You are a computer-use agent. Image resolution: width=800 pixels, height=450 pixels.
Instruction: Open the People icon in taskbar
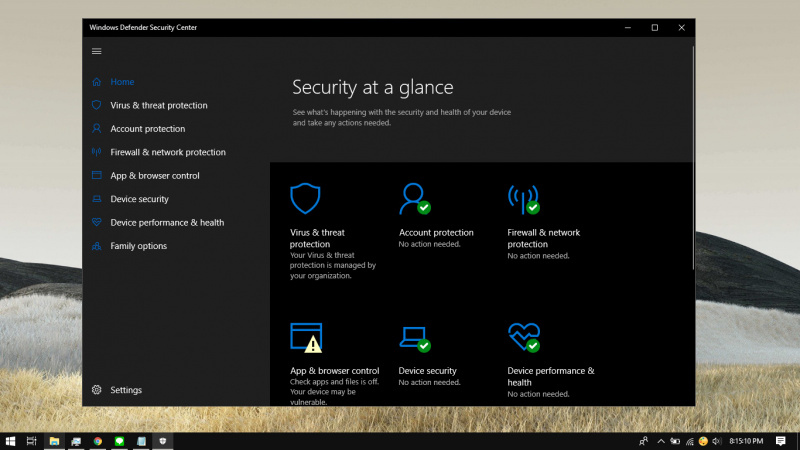[643, 441]
